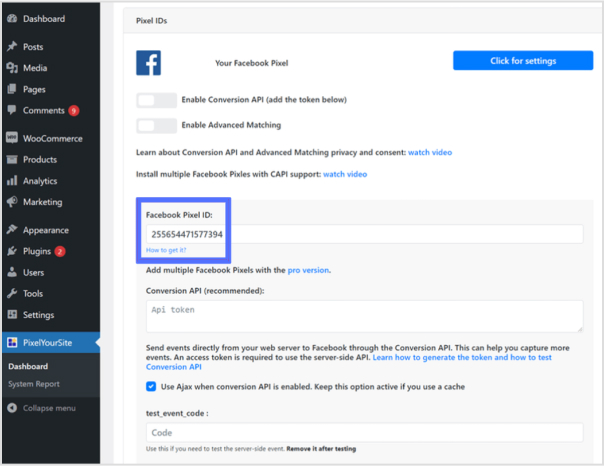Click the Dashboard gauge icon in sidebar

tap(12, 18)
